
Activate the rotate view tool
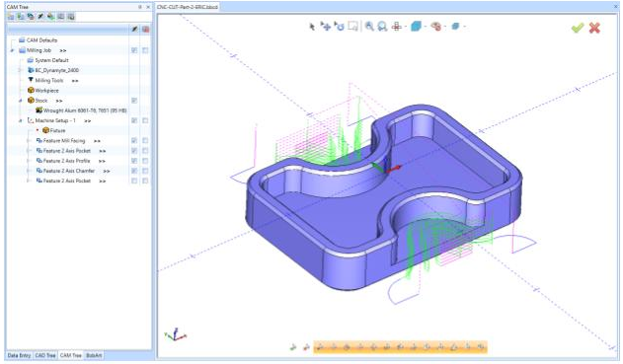(x=339, y=27)
